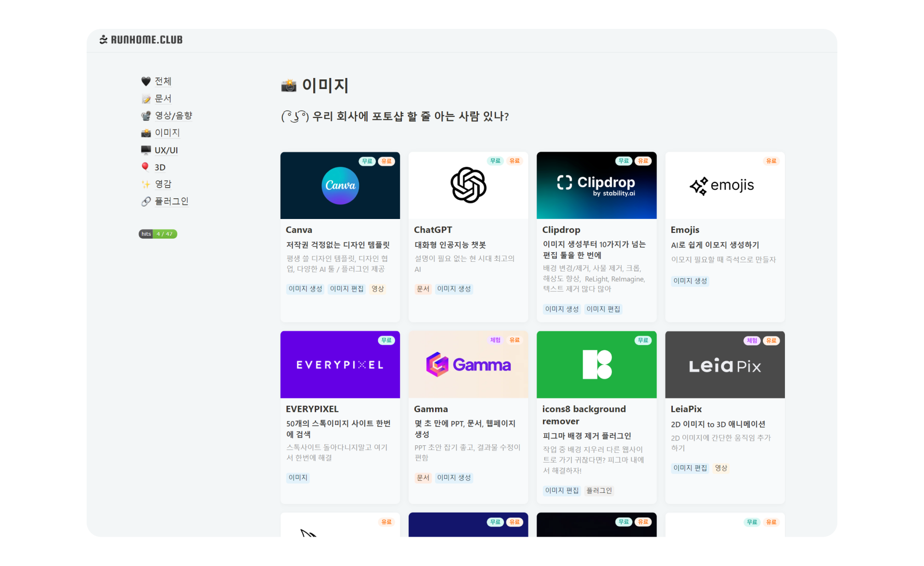Open the 영상/음향 category
The image size is (924, 566).
click(173, 116)
